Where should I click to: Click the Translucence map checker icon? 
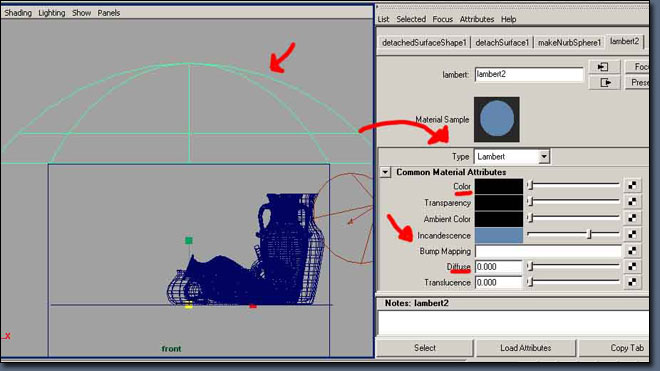[x=632, y=282]
